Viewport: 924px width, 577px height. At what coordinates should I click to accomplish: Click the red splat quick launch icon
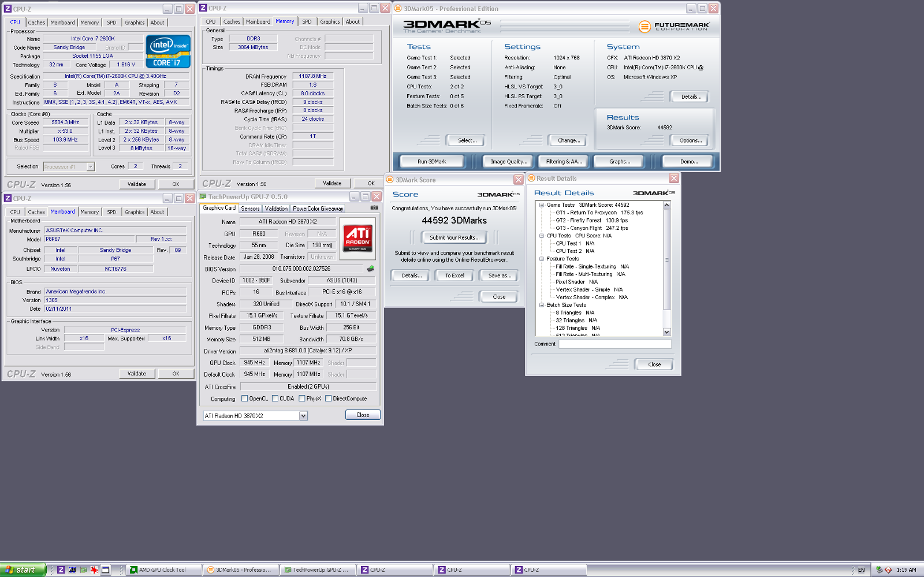click(94, 569)
